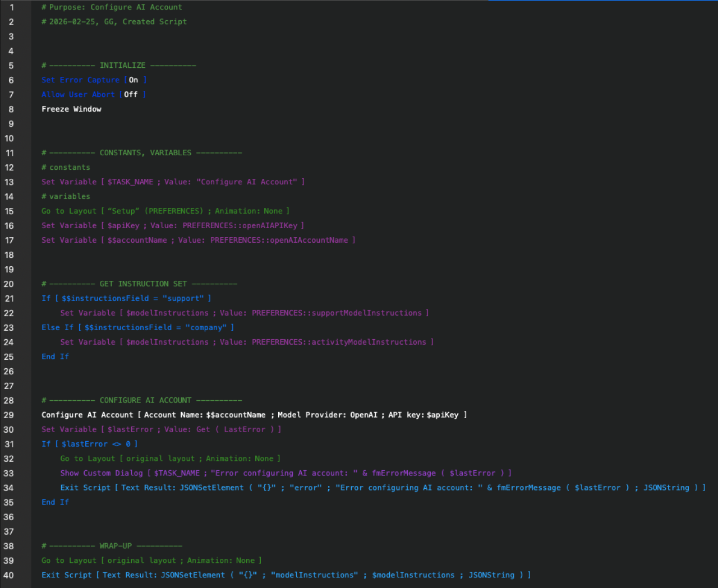The height and width of the screenshot is (588, 718).
Task: Click the Purpose comment on line 1
Action: click(112, 7)
